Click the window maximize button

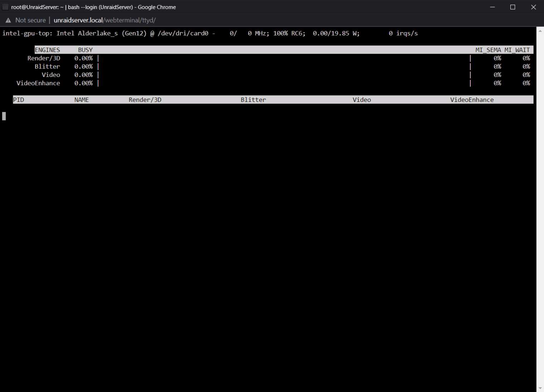pyautogui.click(x=513, y=7)
